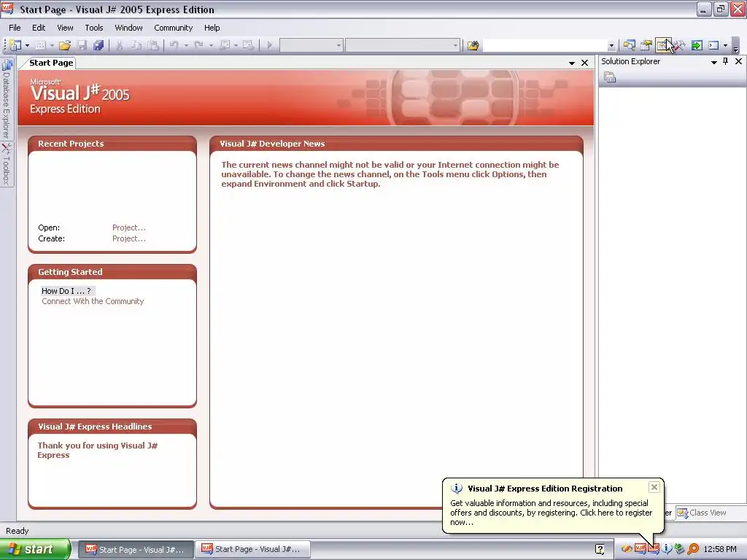
Task: Expand the Database Explorer side tab
Action: point(7,98)
